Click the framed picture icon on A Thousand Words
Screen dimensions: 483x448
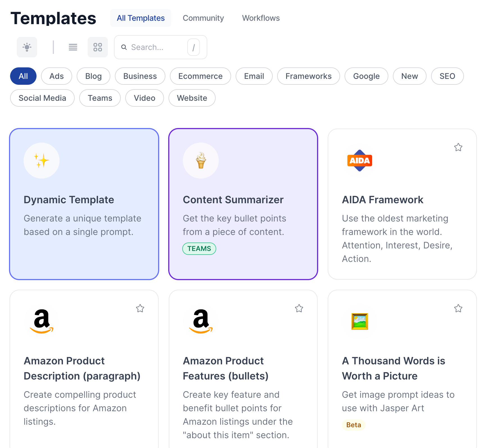[359, 322]
